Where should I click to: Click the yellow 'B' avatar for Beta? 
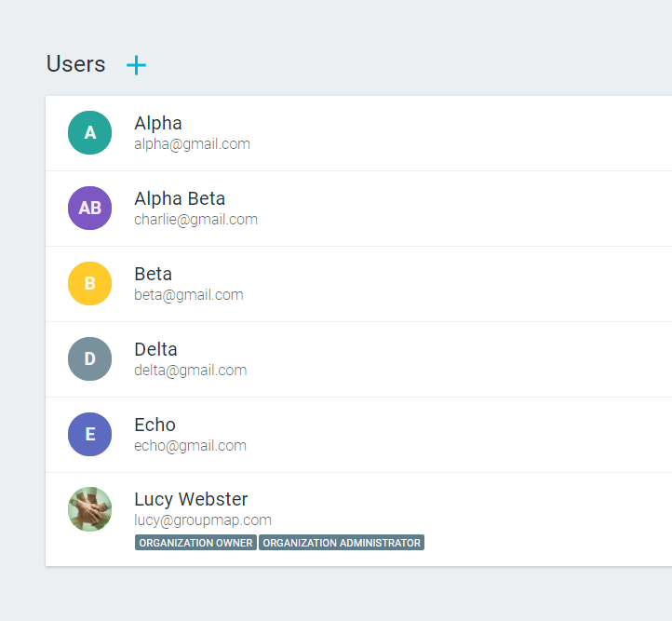coord(90,284)
